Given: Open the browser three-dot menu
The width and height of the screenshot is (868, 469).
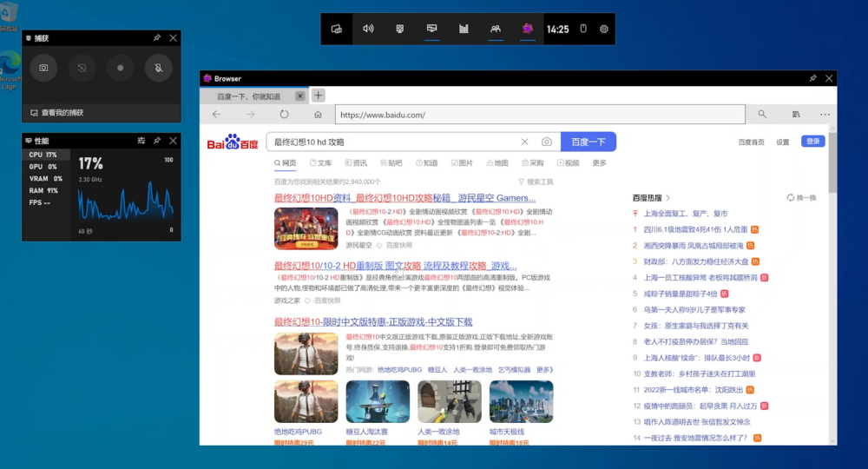Looking at the screenshot, I should [825, 114].
